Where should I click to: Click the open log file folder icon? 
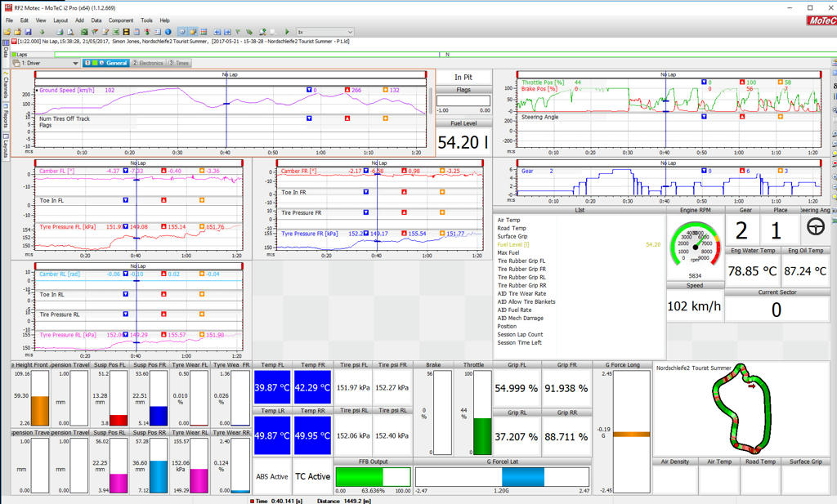pyautogui.click(x=7, y=32)
